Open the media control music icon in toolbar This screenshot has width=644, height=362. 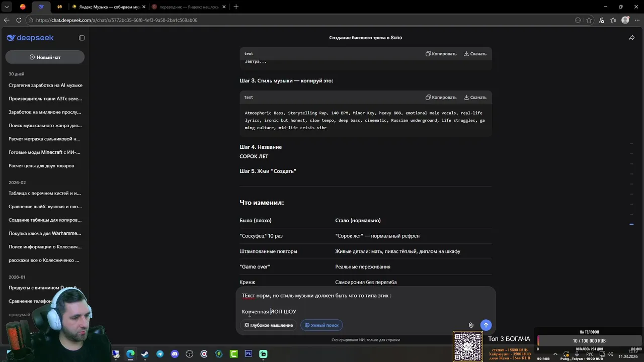pos(601,20)
